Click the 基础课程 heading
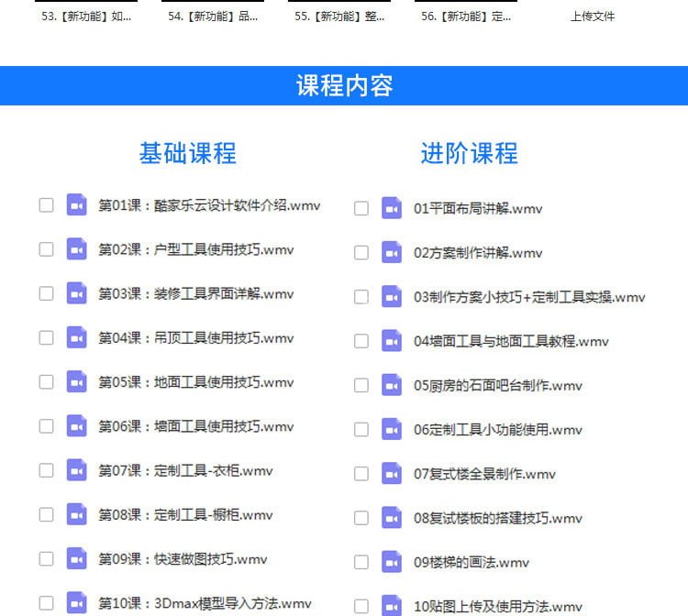Image resolution: width=688 pixels, height=616 pixels. tap(188, 153)
